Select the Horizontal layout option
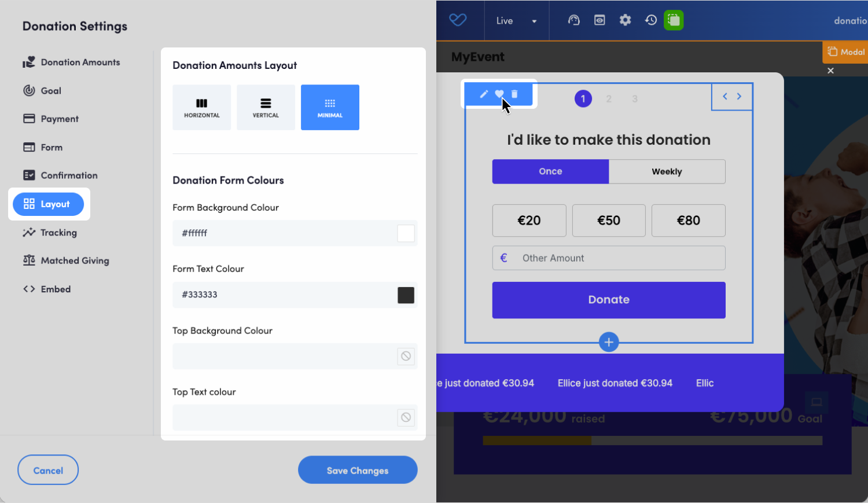868x503 pixels. [x=202, y=108]
